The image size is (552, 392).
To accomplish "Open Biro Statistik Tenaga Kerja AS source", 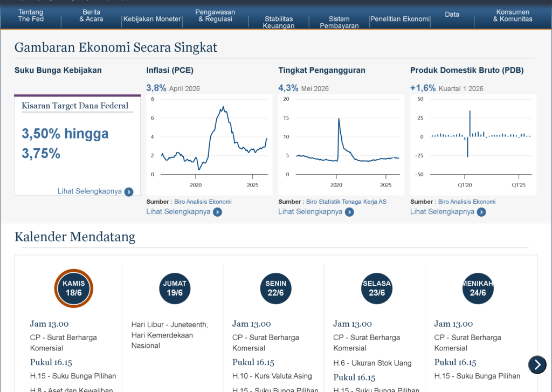I will [x=346, y=202].
